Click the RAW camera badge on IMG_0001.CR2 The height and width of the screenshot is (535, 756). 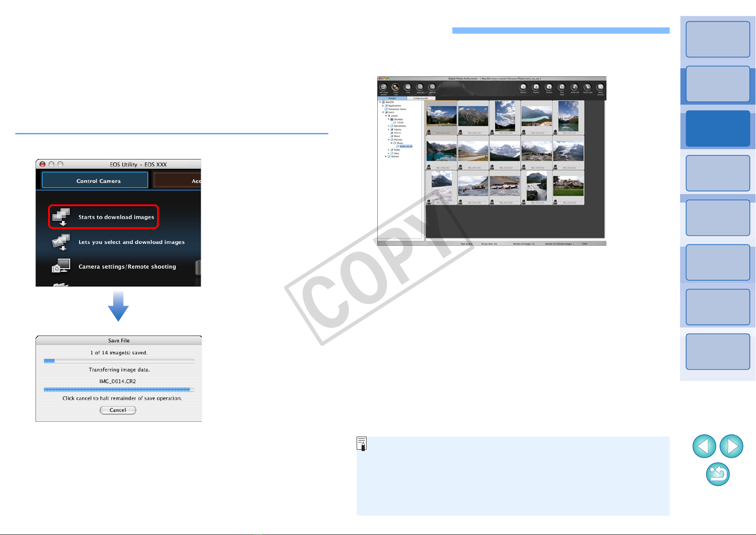[x=429, y=133]
